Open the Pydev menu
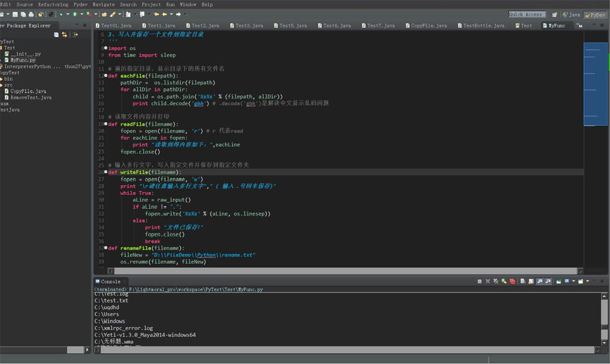This screenshot has height=364, width=610. coord(81,4)
